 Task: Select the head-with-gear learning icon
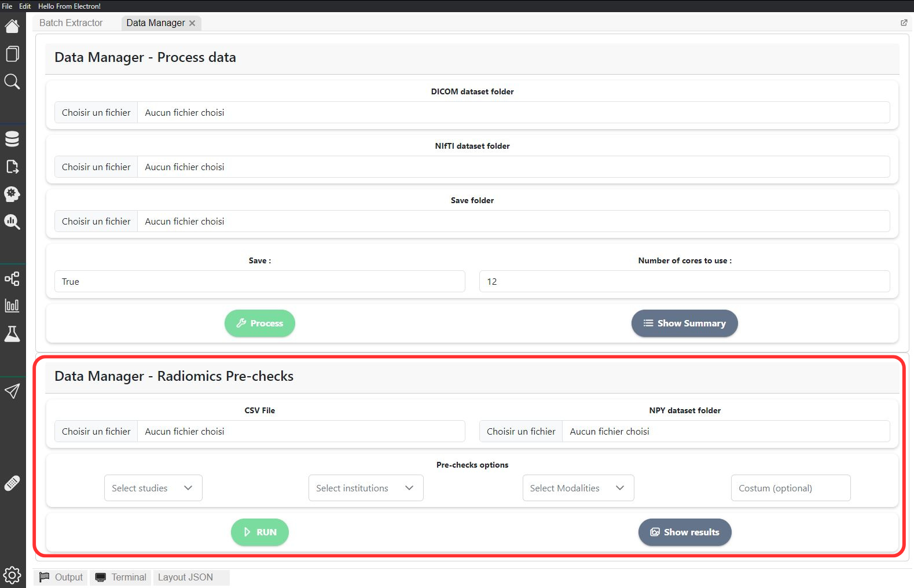(12, 194)
